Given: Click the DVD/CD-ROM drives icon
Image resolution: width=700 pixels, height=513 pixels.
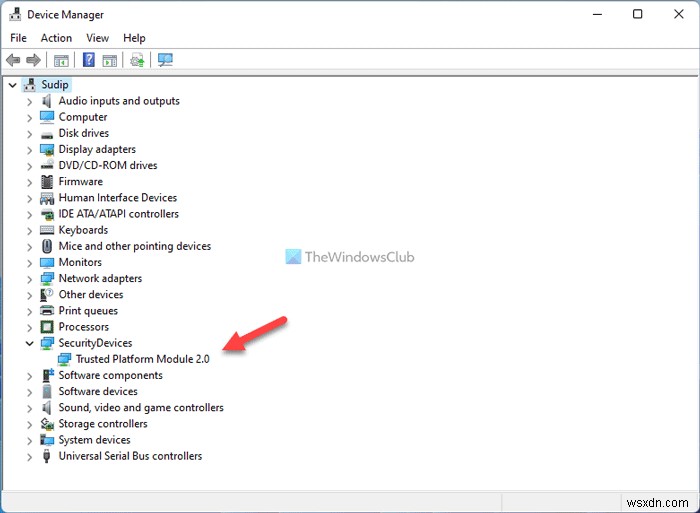Looking at the screenshot, I should click(x=47, y=165).
